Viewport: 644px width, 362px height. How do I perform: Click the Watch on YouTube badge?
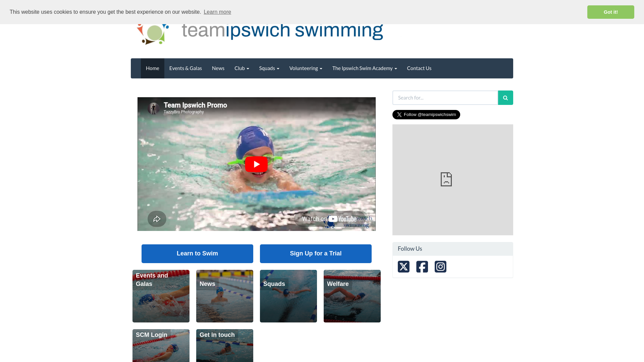(x=330, y=219)
